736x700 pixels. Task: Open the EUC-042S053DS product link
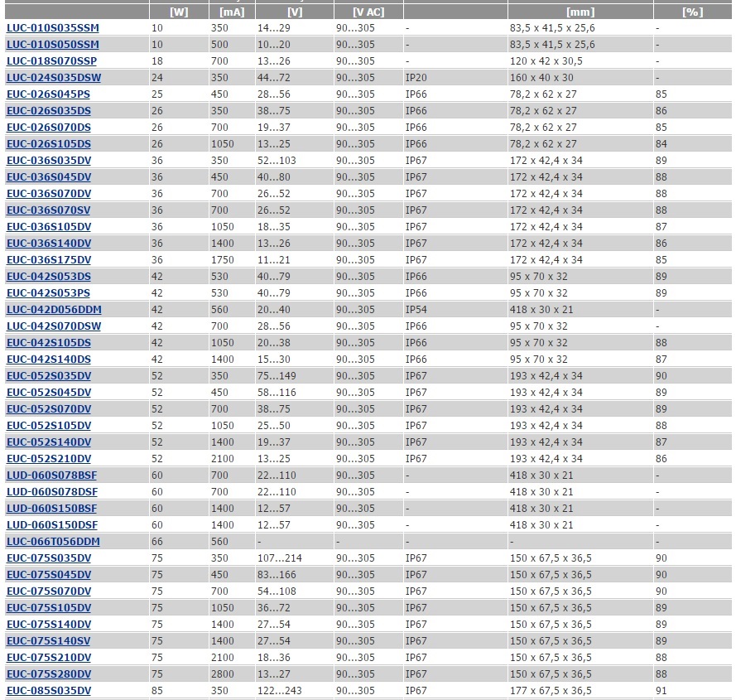[x=49, y=276]
